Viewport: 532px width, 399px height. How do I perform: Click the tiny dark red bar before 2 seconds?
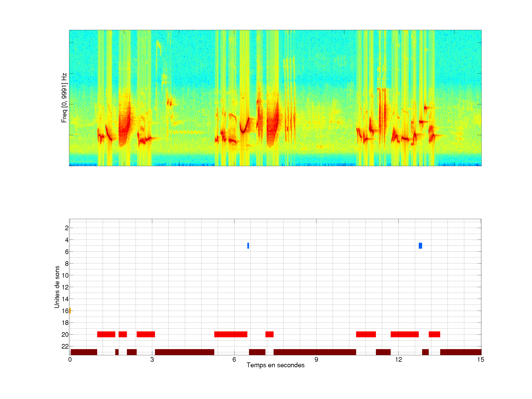(x=117, y=352)
